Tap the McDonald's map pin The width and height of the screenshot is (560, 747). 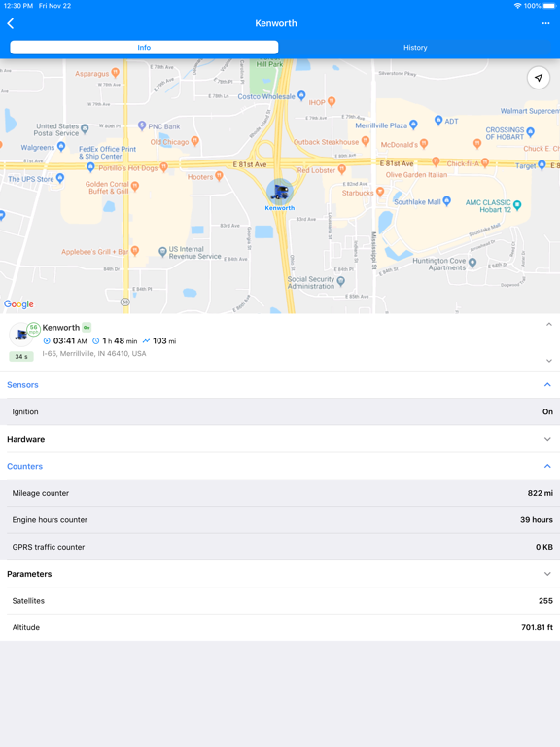click(x=423, y=143)
